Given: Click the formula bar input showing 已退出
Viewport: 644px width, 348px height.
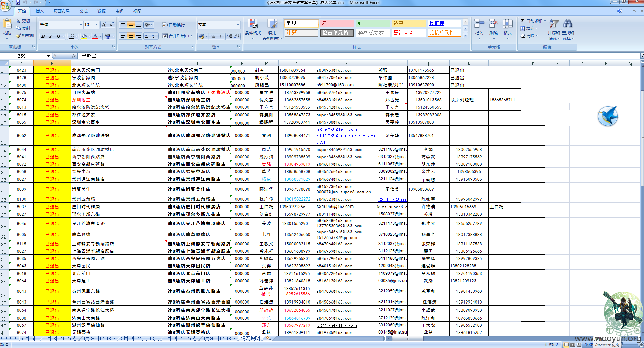Looking at the screenshot, I should [359, 56].
